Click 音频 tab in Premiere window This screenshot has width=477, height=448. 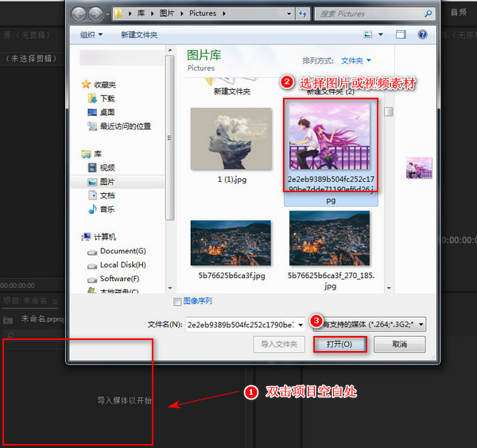click(459, 13)
